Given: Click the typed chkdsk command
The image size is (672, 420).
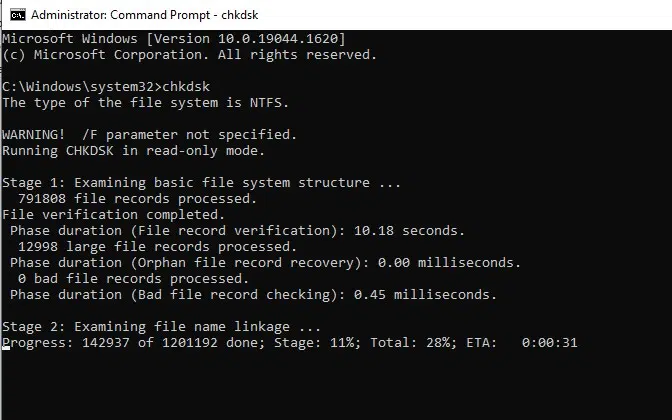Looking at the screenshot, I should point(186,87).
